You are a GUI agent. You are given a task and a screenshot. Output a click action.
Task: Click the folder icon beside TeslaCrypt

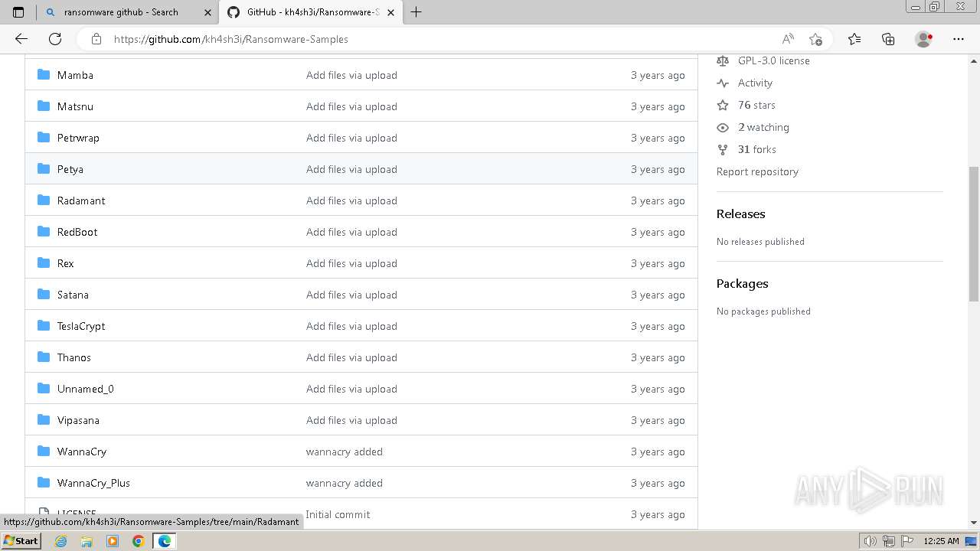pos(44,325)
